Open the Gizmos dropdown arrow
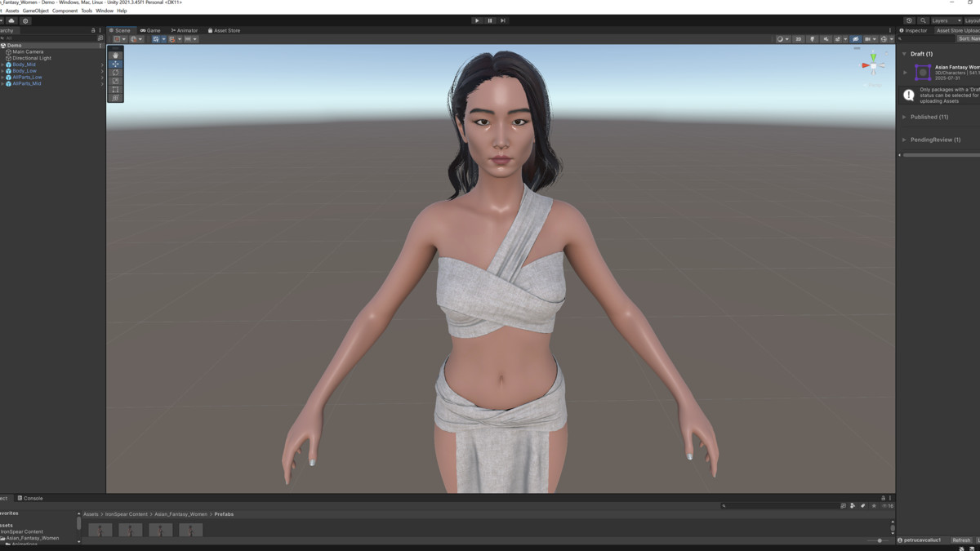 click(x=891, y=39)
